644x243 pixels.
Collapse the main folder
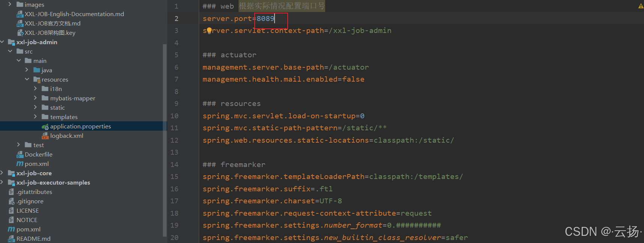[x=19, y=61]
